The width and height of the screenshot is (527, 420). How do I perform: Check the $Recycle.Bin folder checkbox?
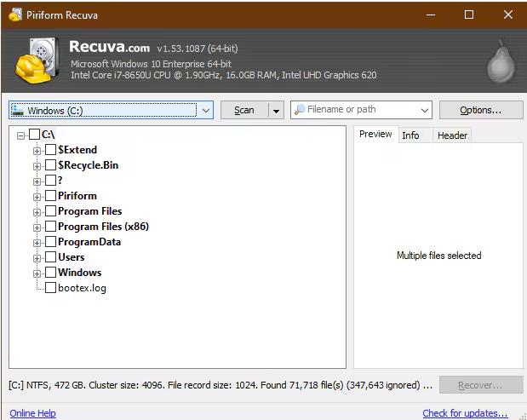point(50,164)
